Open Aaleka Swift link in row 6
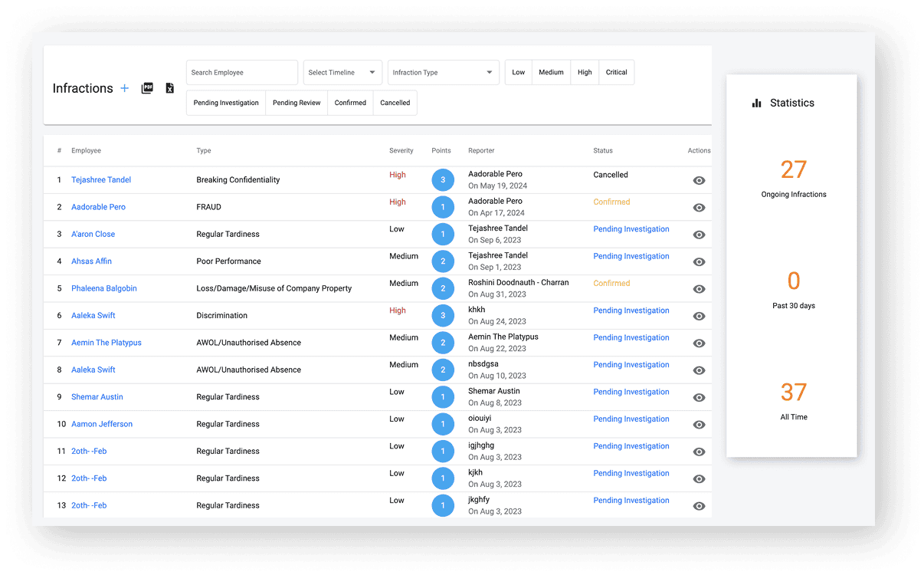Screen dimensions: 924x575 pos(93,316)
